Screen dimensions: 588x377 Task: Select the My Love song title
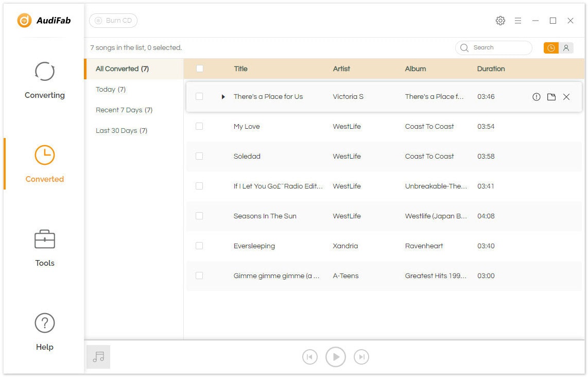point(247,126)
